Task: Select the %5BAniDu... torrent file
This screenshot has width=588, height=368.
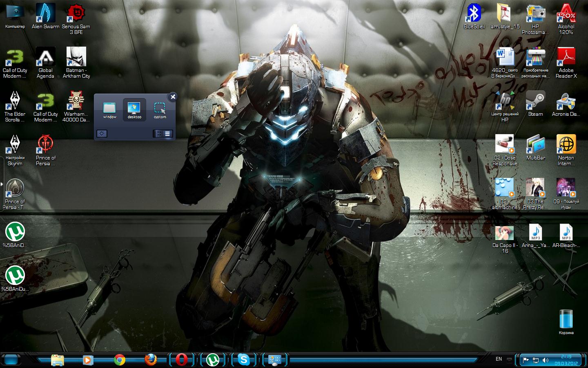Action: pos(15,279)
